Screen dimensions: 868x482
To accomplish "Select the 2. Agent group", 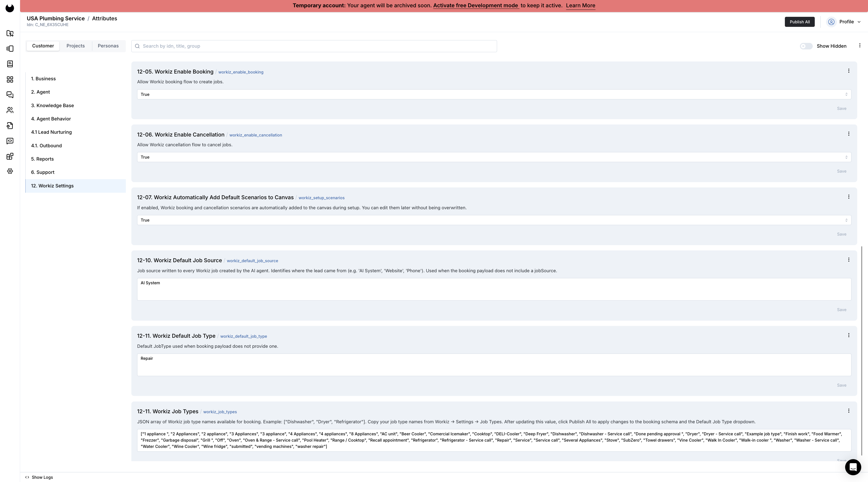I will tap(76, 92).
